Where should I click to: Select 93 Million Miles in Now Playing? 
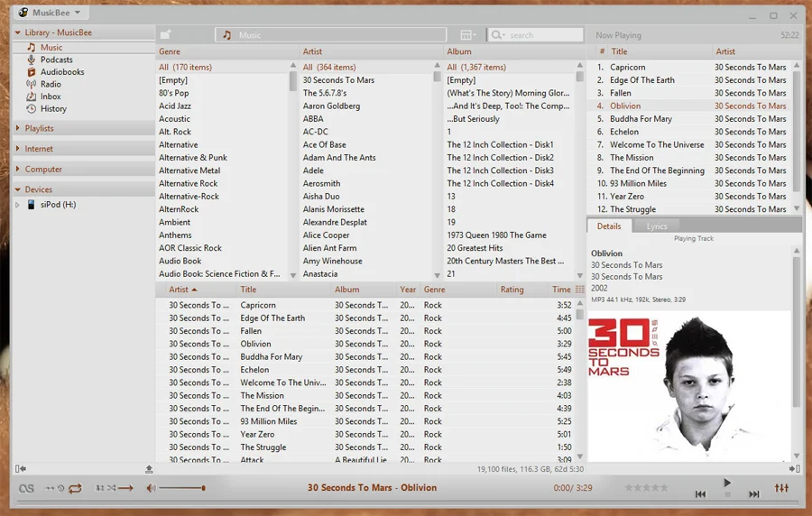click(x=691, y=183)
